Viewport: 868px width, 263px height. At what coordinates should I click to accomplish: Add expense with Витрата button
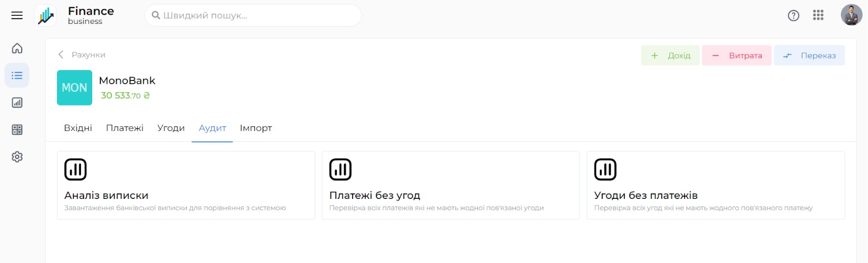[736, 55]
